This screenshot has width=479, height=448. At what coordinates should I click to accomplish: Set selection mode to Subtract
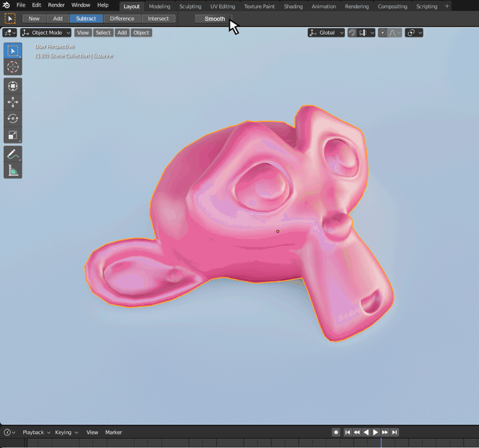[86, 19]
